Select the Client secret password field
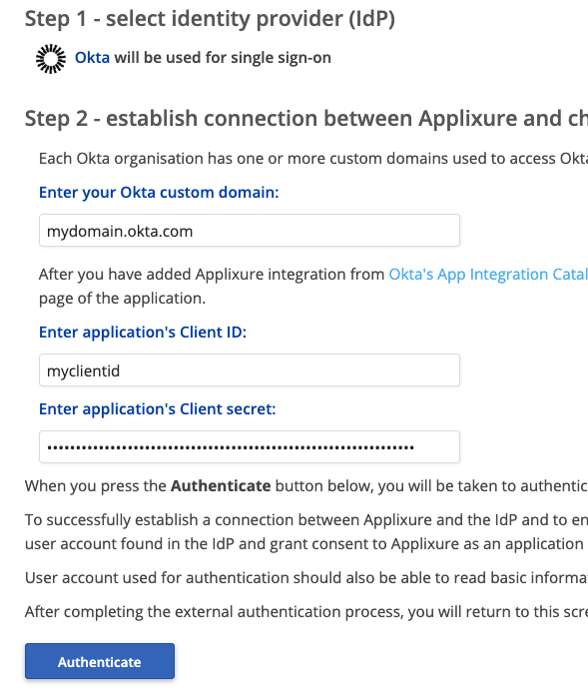The image size is (588, 700). (250, 447)
